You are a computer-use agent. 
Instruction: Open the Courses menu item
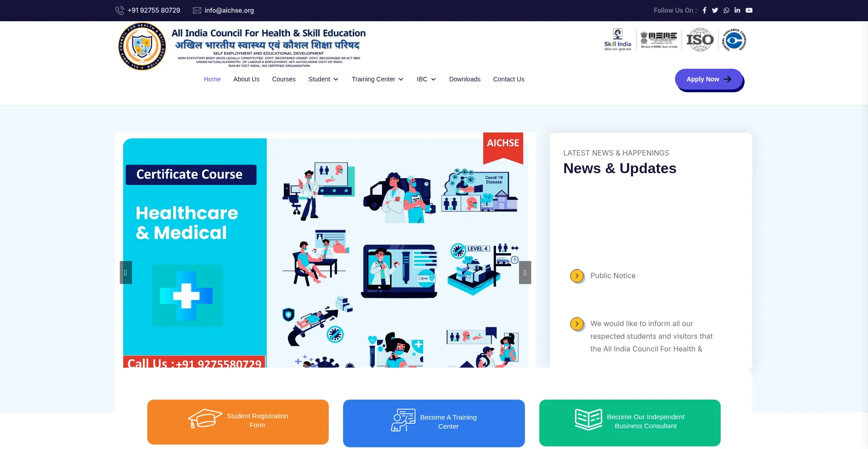[284, 79]
